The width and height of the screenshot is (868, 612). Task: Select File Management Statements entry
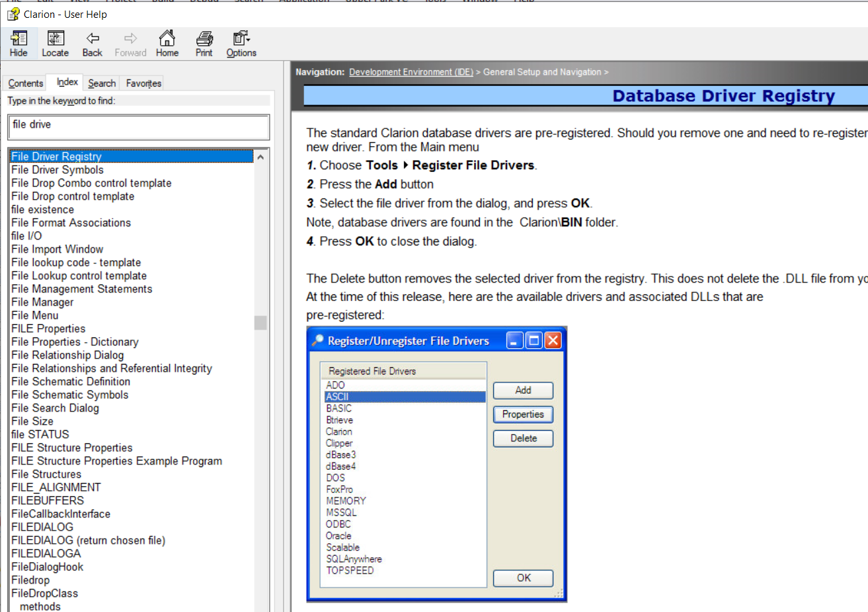[81, 289]
